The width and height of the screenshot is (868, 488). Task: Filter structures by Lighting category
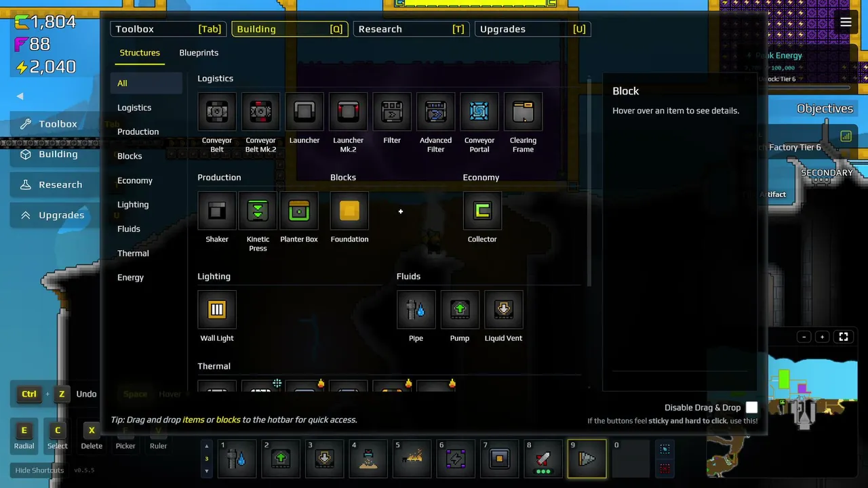146,205
